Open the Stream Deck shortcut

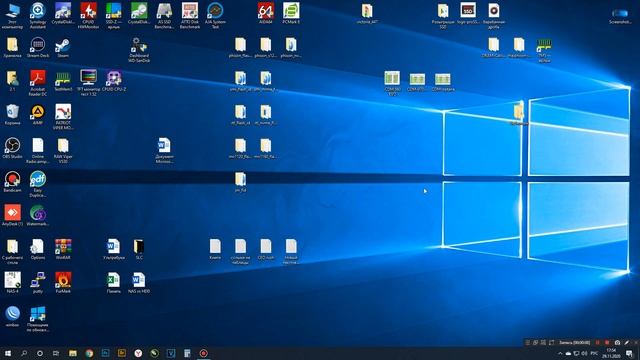(x=38, y=47)
